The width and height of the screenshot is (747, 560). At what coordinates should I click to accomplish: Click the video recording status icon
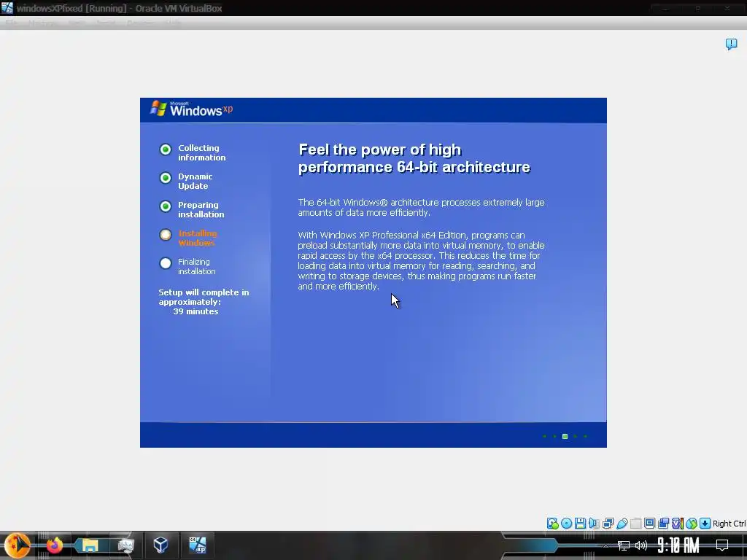click(663, 524)
